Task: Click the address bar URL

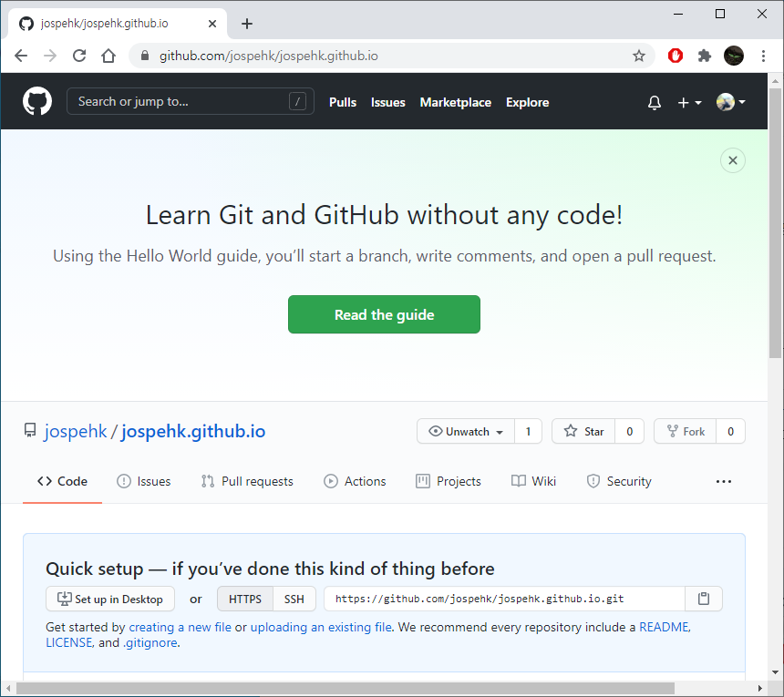Action: click(x=269, y=56)
